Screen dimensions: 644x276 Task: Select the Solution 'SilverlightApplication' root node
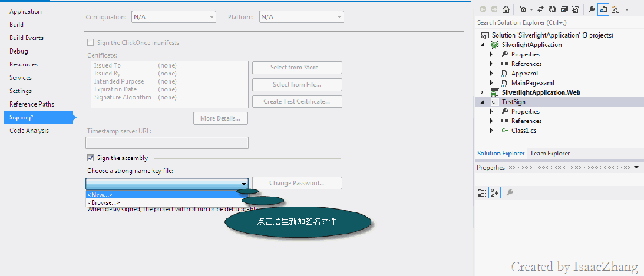tap(553, 35)
